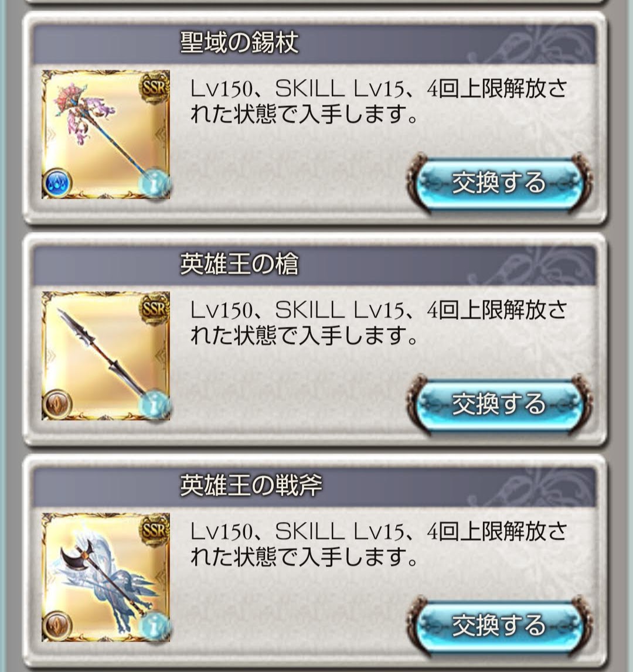Click the 聖域の錫杖 description text
This screenshot has width=633, height=672.
pyautogui.click(x=379, y=101)
